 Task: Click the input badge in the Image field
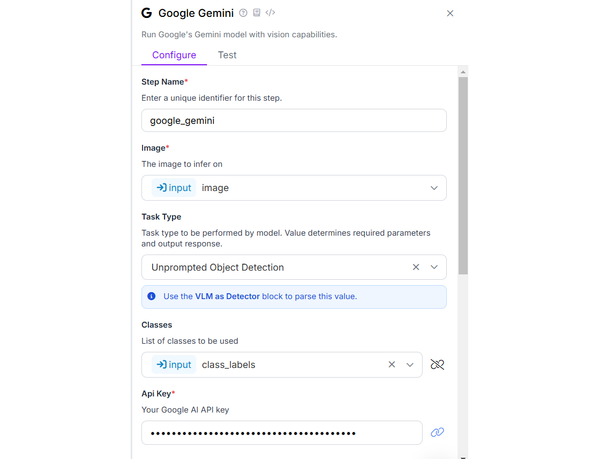point(173,188)
